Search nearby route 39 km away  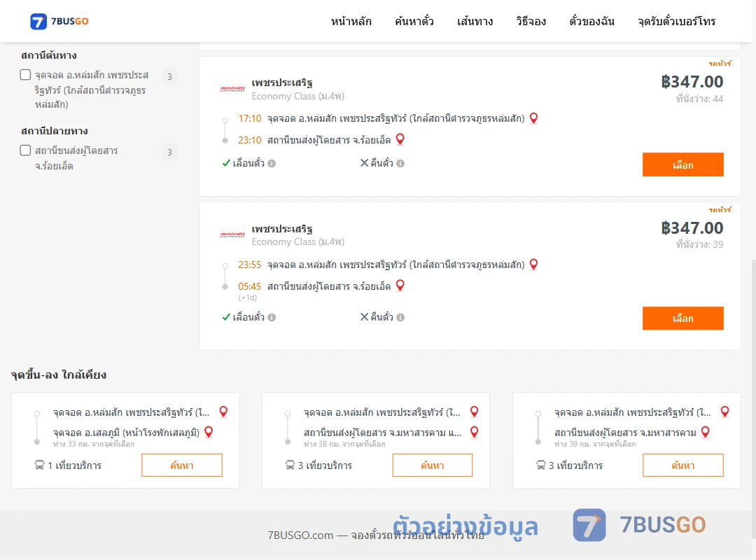pos(682,465)
